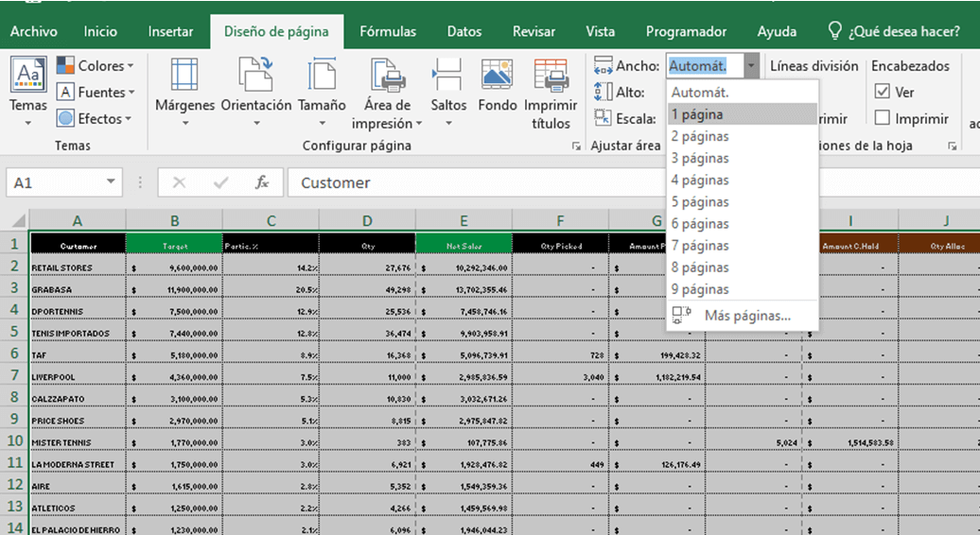The width and height of the screenshot is (980, 535).
Task: Click the Escala scale icon
Action: click(x=604, y=117)
